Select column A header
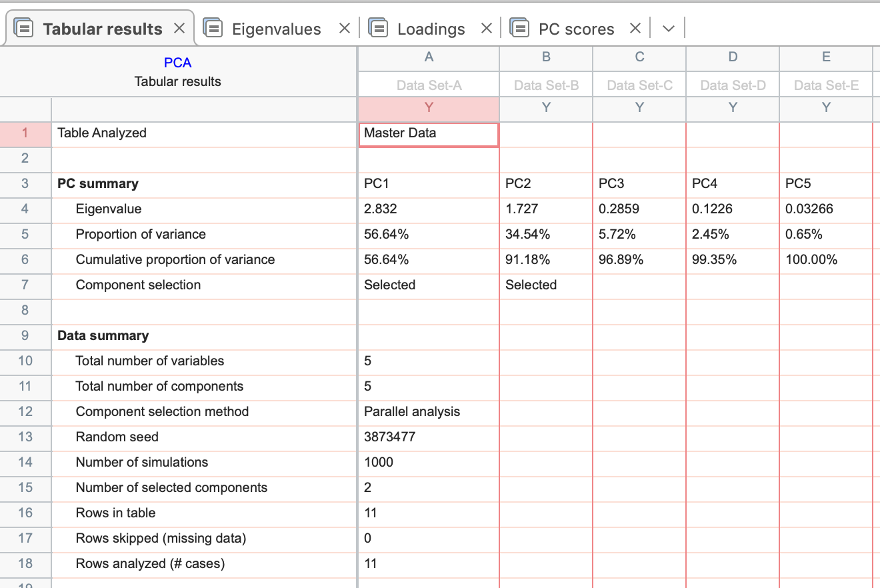Image resolution: width=880 pixels, height=588 pixels. pyautogui.click(x=429, y=57)
